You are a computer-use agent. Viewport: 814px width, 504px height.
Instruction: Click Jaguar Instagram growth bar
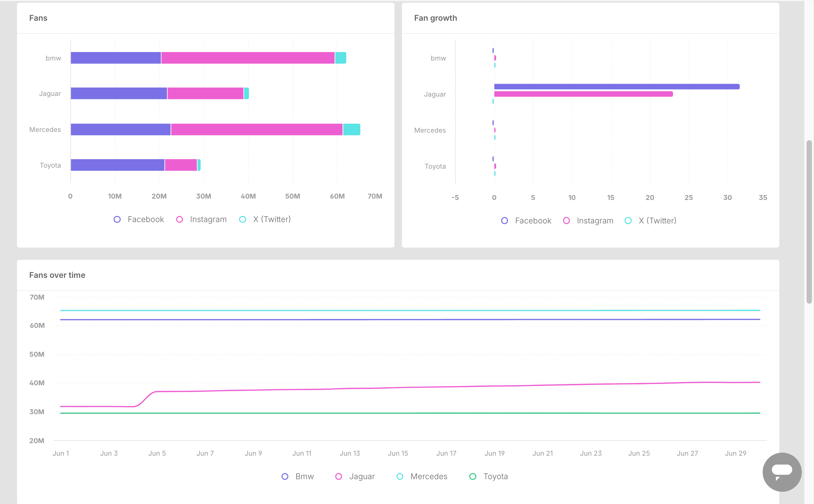583,94
